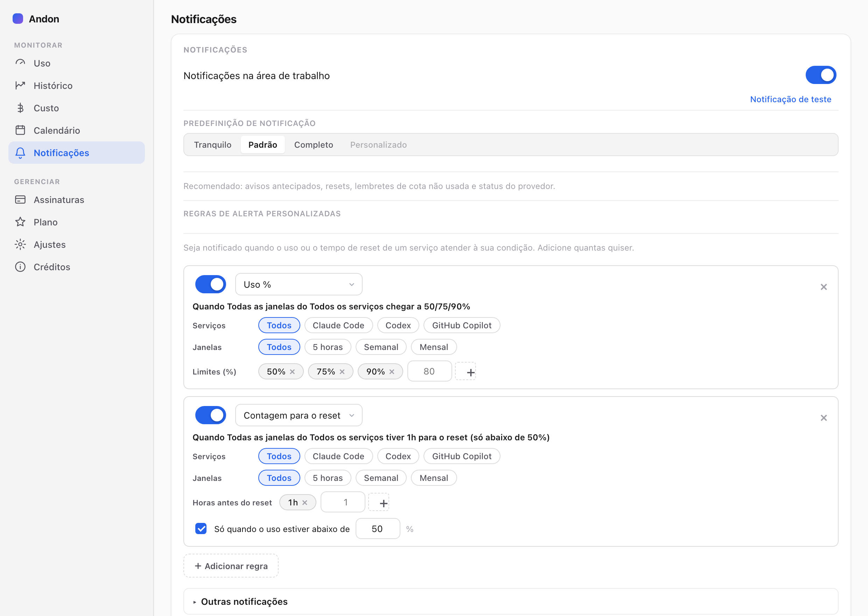Remove the 75% limit chip
Viewport: 868px width, 616px height.
[342, 372]
